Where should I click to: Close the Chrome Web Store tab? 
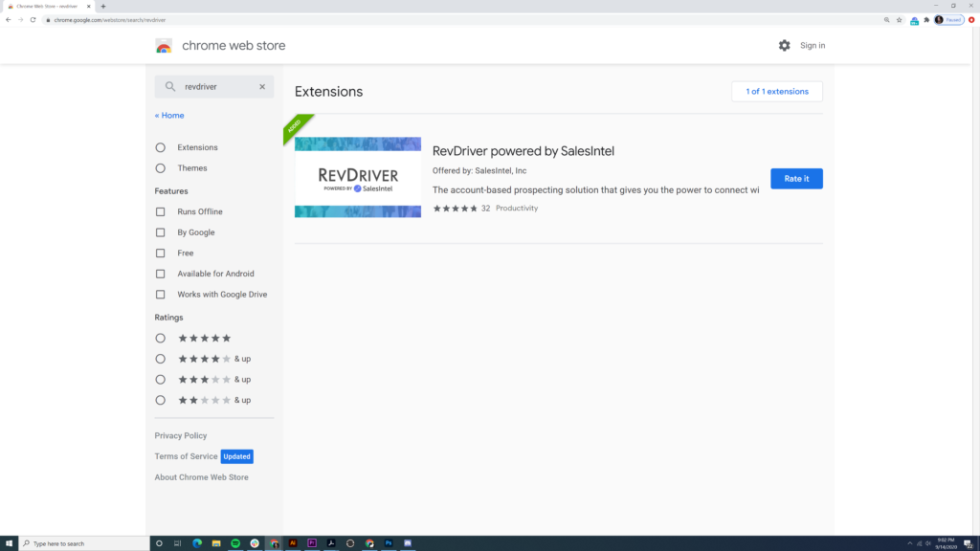(88, 7)
